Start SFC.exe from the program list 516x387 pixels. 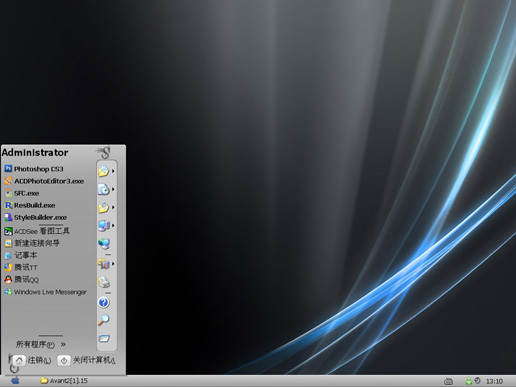click(x=22, y=193)
